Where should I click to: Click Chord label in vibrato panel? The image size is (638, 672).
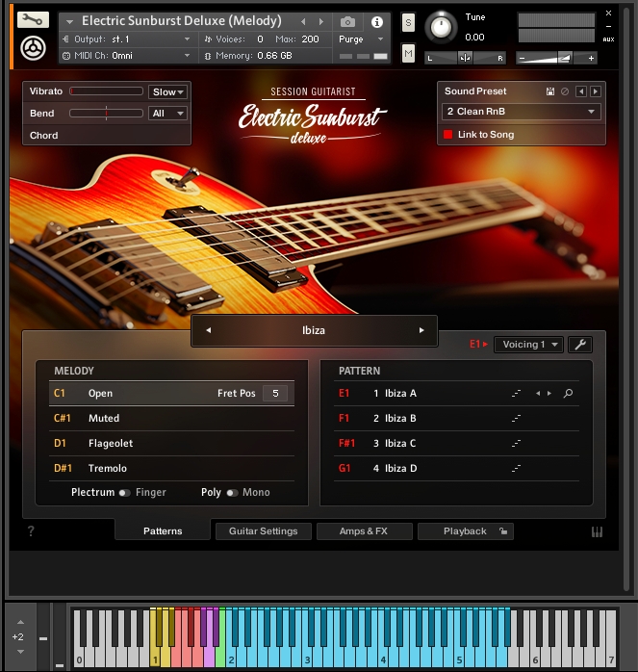(43, 136)
